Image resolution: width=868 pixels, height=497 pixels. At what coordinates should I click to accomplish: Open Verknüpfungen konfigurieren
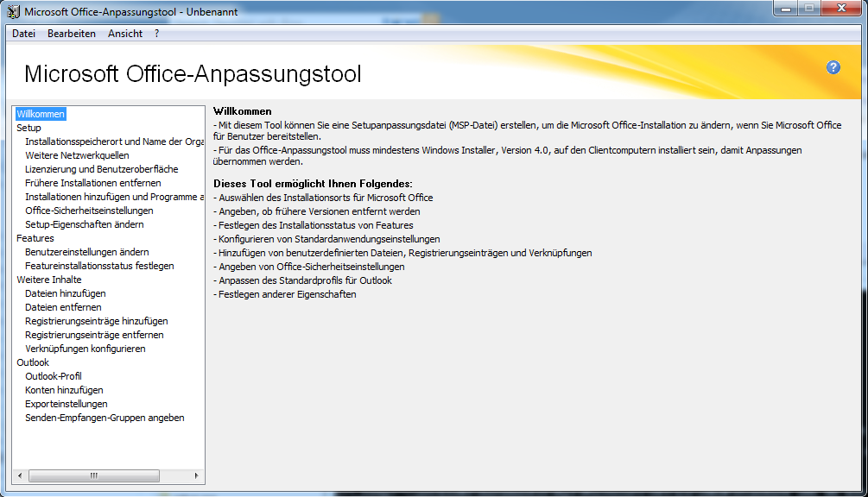pos(86,349)
